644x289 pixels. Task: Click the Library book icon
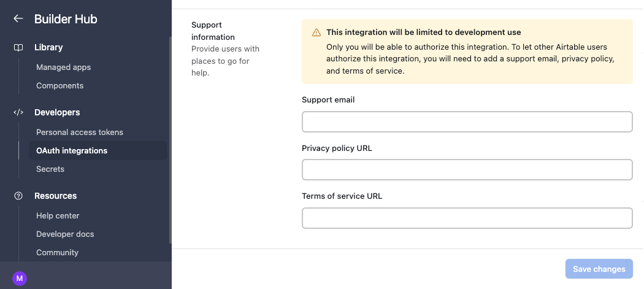[x=18, y=48]
